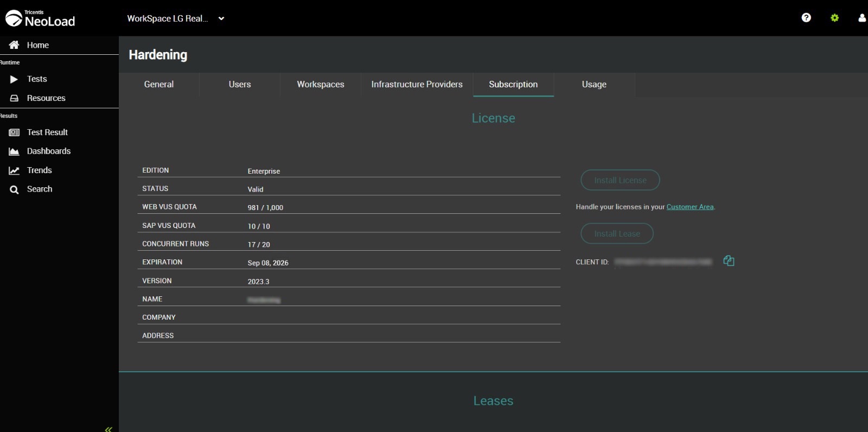
Task: Follow the Customer Area link
Action: click(x=690, y=207)
